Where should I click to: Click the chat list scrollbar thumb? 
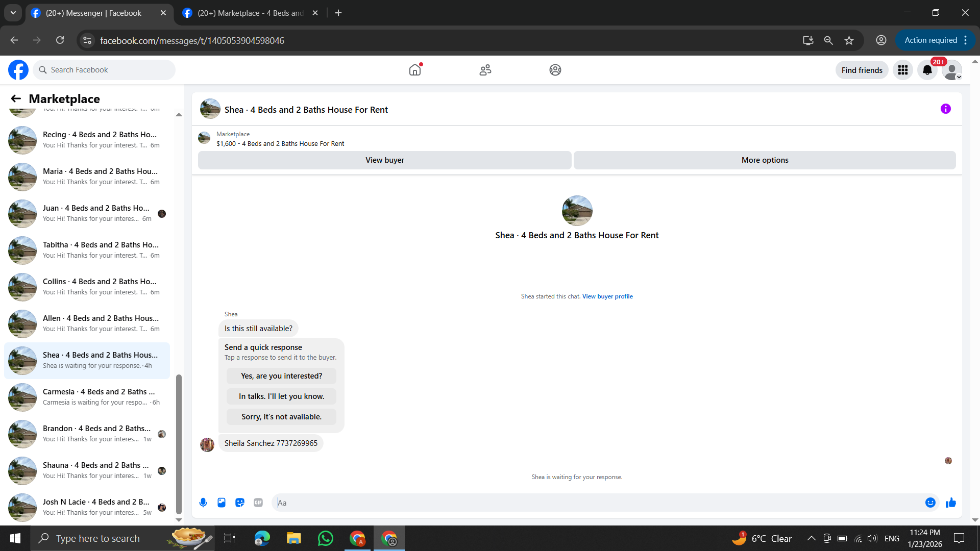coord(179,444)
